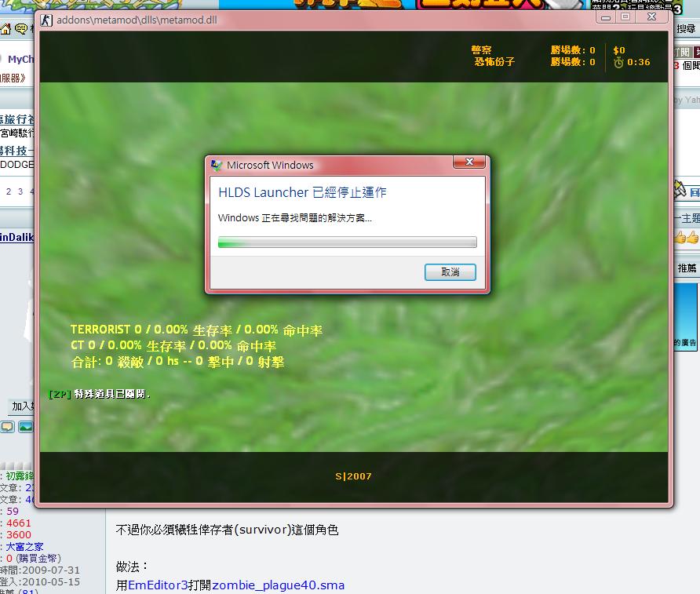This screenshot has width=700, height=594.
Task: Click the purple 59 value in the profile
Action: point(13,512)
